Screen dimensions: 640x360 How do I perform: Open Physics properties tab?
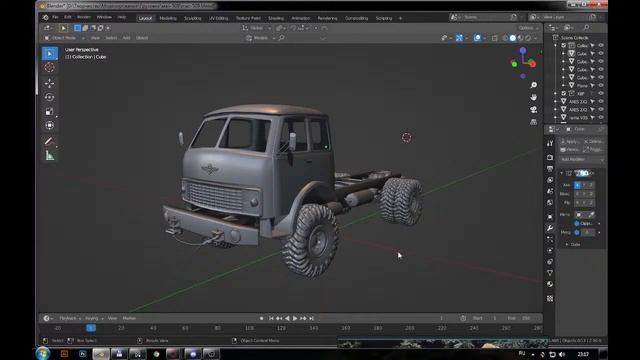tap(550, 250)
